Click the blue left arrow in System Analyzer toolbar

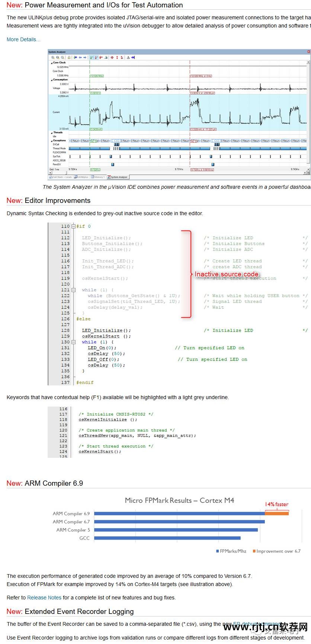pos(80,58)
